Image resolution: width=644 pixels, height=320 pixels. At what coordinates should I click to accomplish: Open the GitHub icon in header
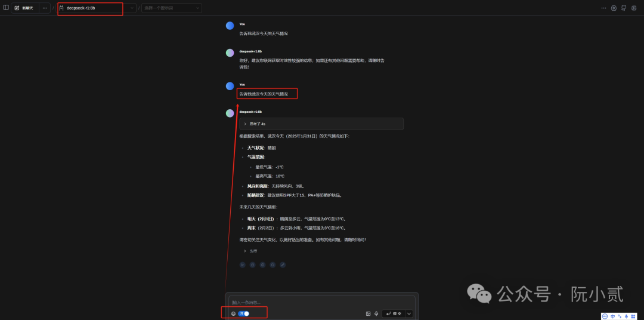[x=624, y=8]
